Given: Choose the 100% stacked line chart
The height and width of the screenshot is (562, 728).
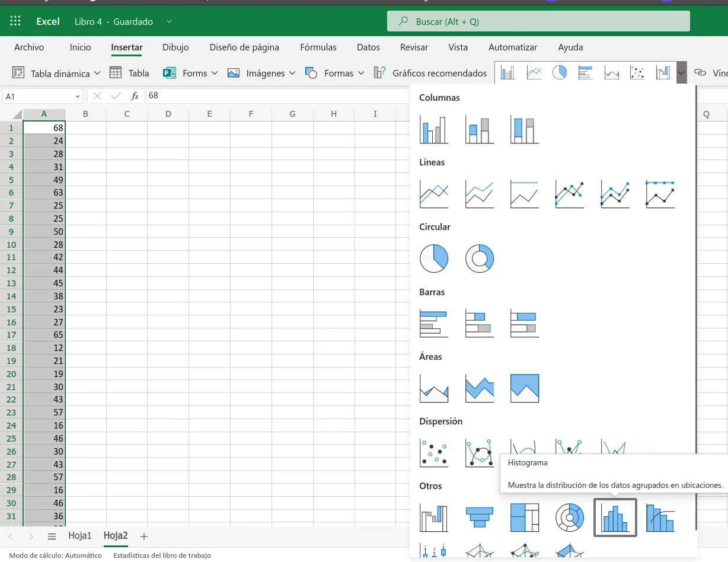Looking at the screenshot, I should click(525, 194).
